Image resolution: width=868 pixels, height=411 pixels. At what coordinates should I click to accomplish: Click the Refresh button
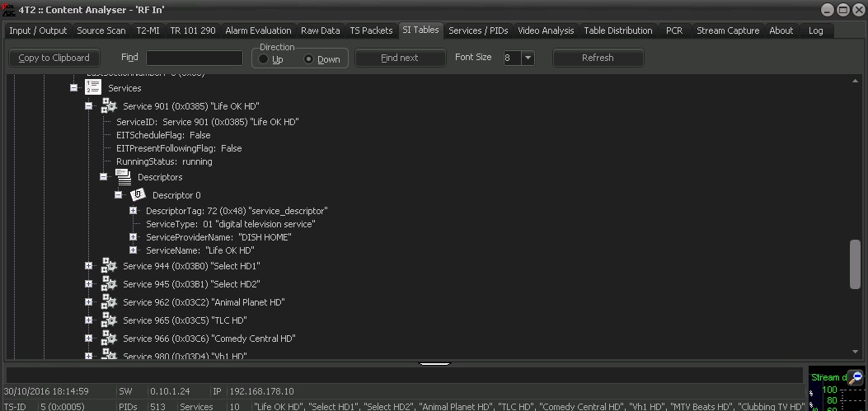598,58
